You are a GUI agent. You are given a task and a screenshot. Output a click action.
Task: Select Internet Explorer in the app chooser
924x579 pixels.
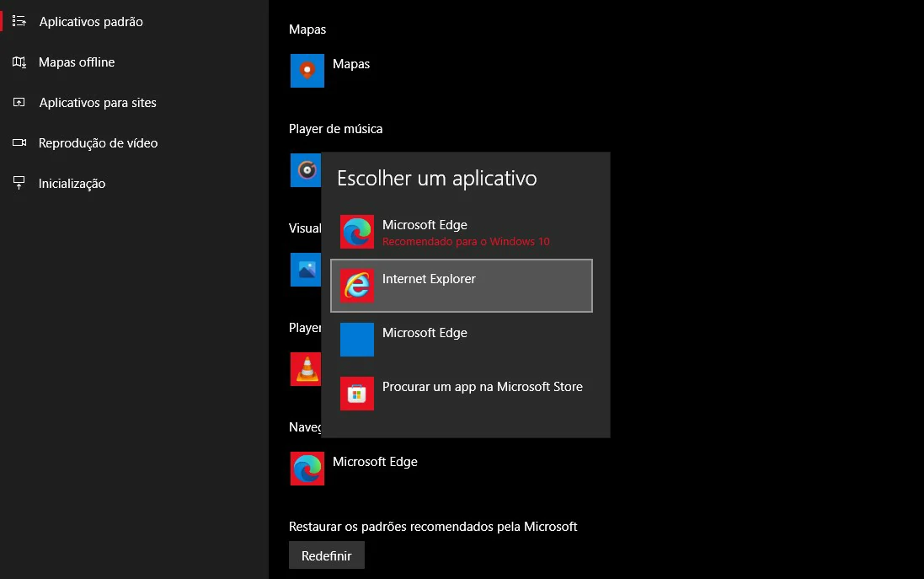tap(462, 286)
